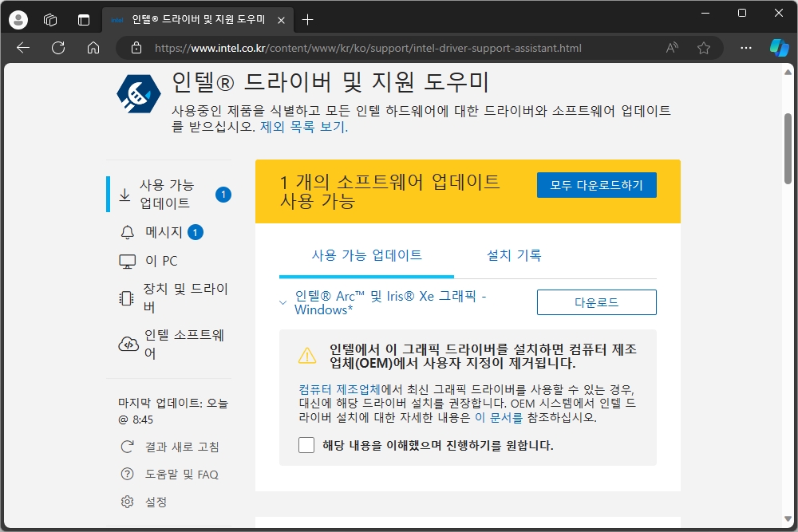Viewport: 798px width, 532px height.
Task: Click the bell icon beside 메시지
Action: [127, 232]
